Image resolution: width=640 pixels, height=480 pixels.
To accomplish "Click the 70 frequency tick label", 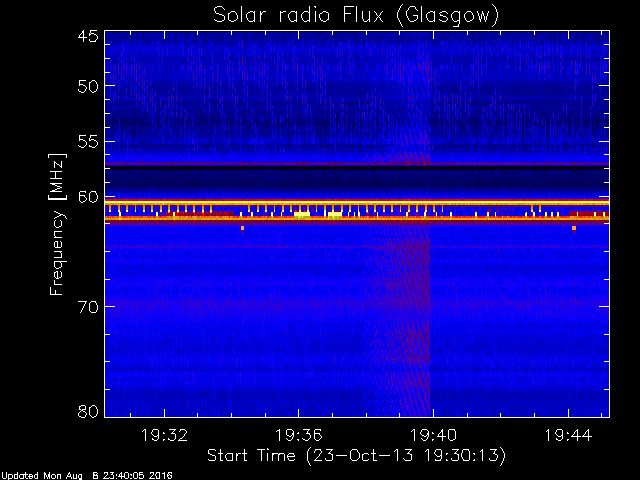I will [x=88, y=307].
